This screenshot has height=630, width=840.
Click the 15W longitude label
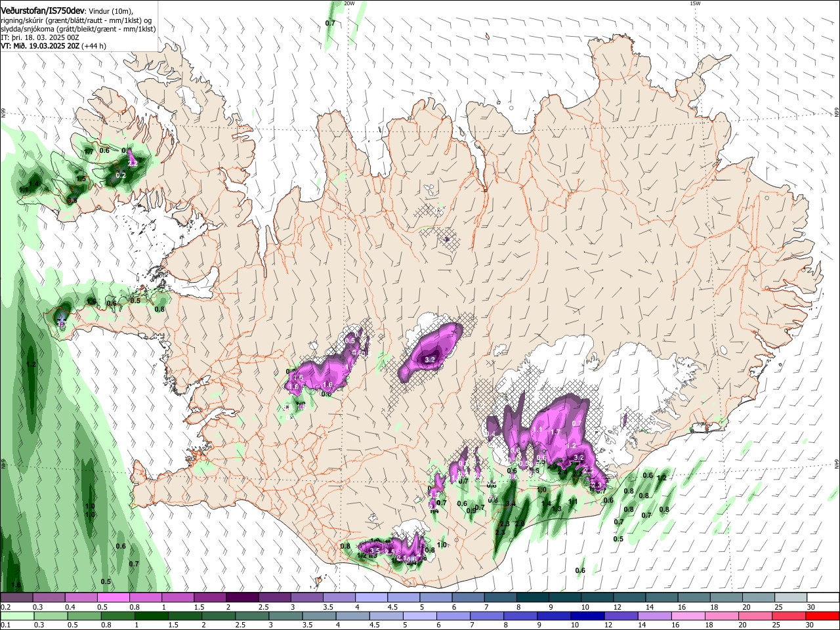695,3
